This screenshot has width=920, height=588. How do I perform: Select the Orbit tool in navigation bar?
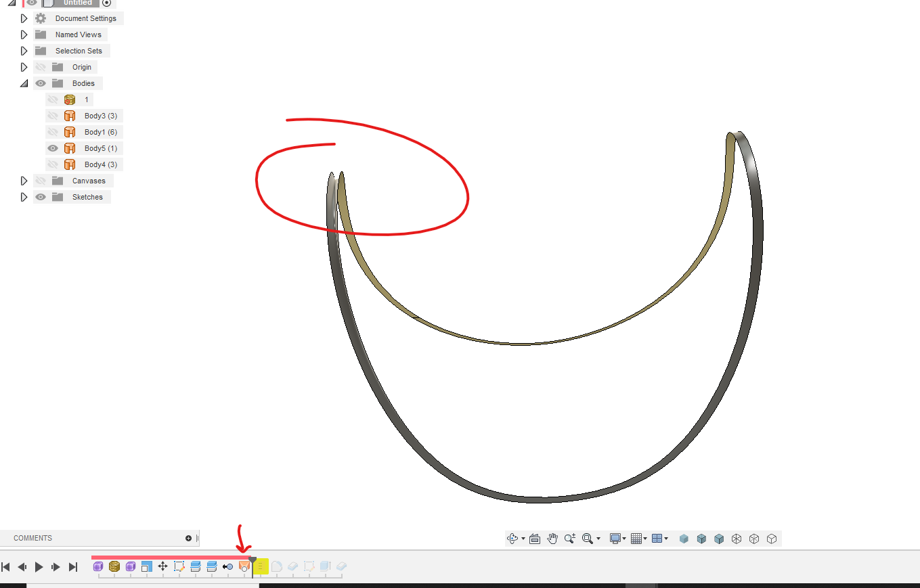pyautogui.click(x=512, y=539)
